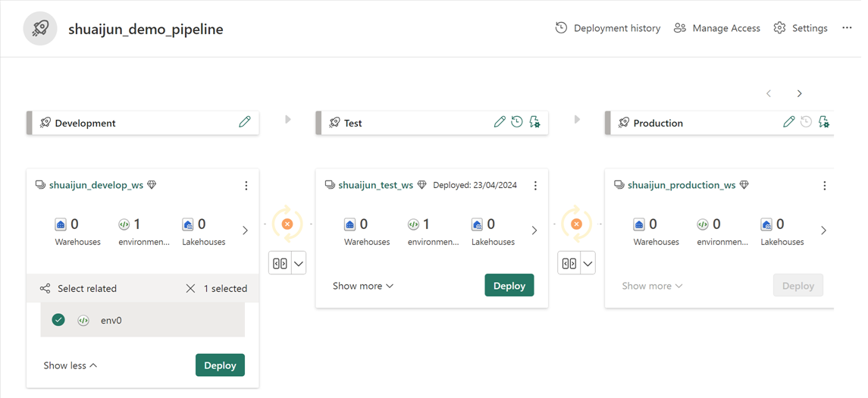Screen dimensions: 868x398
Task: Open Production stage deployment rules icon
Action: (x=824, y=122)
